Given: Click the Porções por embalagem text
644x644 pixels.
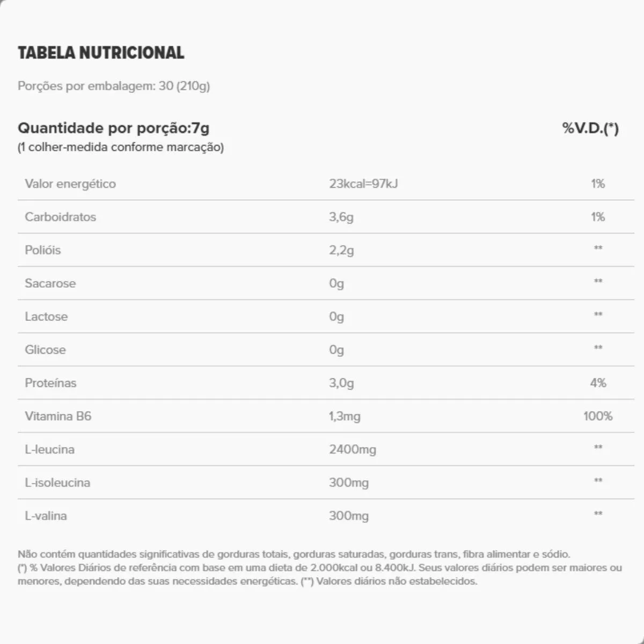Looking at the screenshot, I should pos(114,86).
